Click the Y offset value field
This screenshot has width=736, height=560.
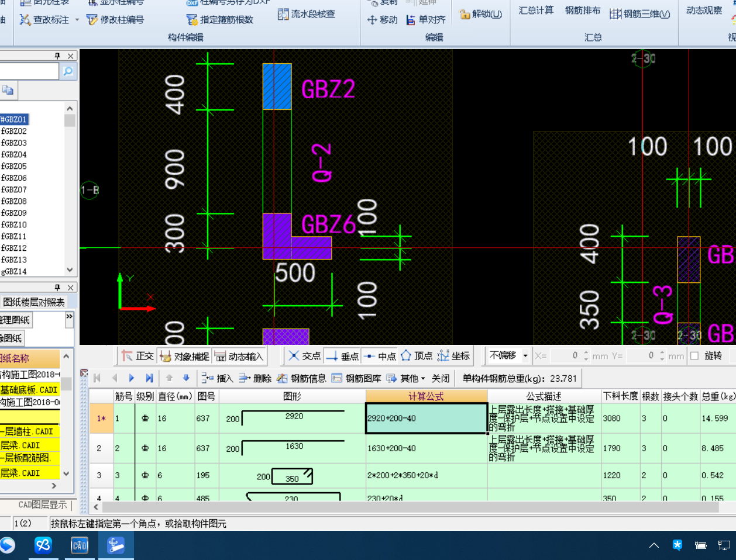pyautogui.click(x=645, y=355)
